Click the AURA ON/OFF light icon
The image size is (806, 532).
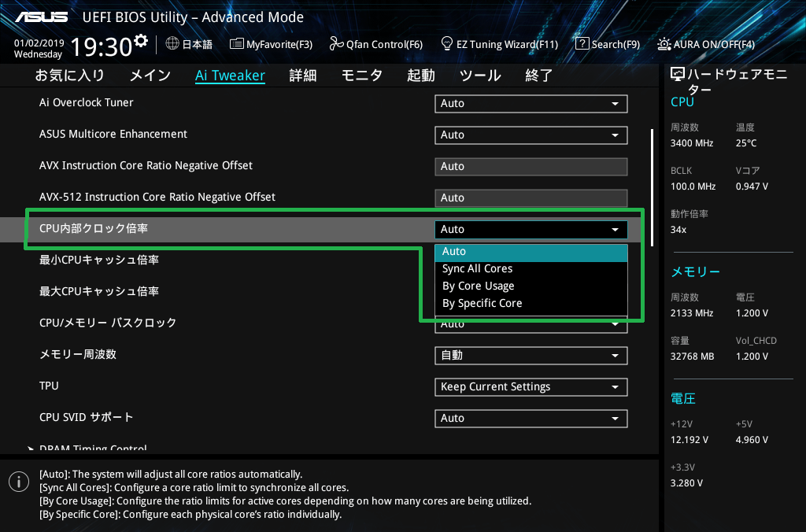[x=664, y=44]
